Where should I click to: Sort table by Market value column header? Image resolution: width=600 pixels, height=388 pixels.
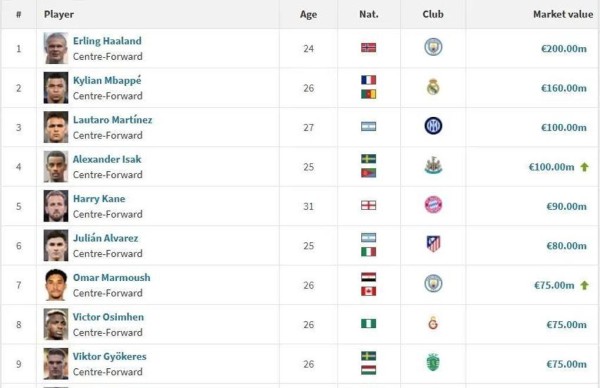(563, 14)
